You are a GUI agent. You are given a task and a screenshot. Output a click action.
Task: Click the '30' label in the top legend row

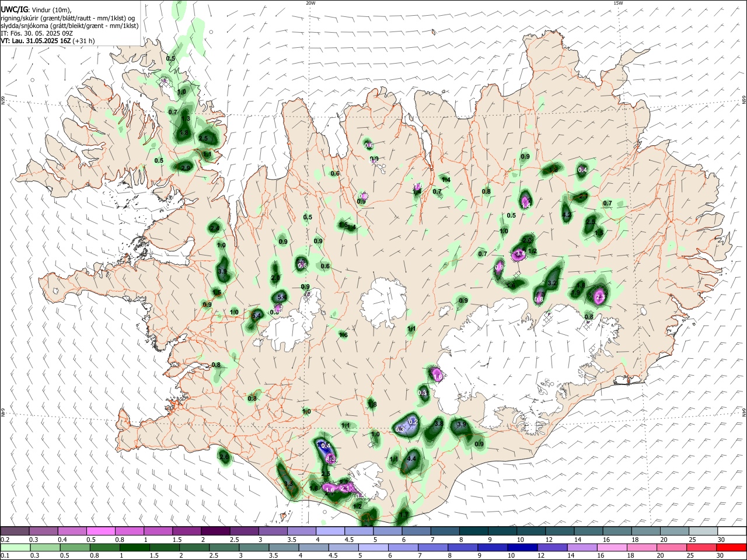pos(721,540)
